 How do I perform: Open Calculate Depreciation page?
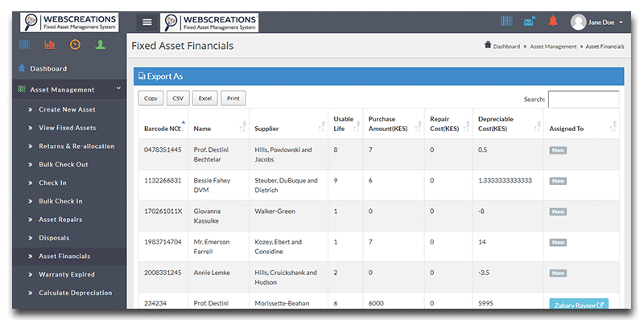pyautogui.click(x=75, y=293)
